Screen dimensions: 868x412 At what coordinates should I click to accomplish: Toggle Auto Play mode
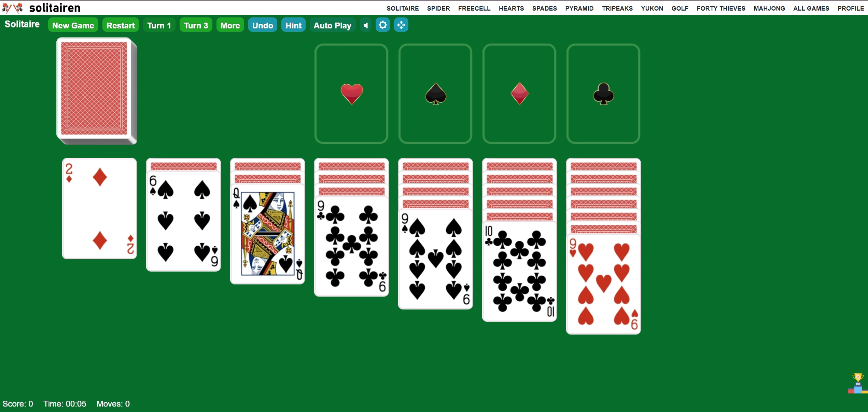[x=332, y=25]
